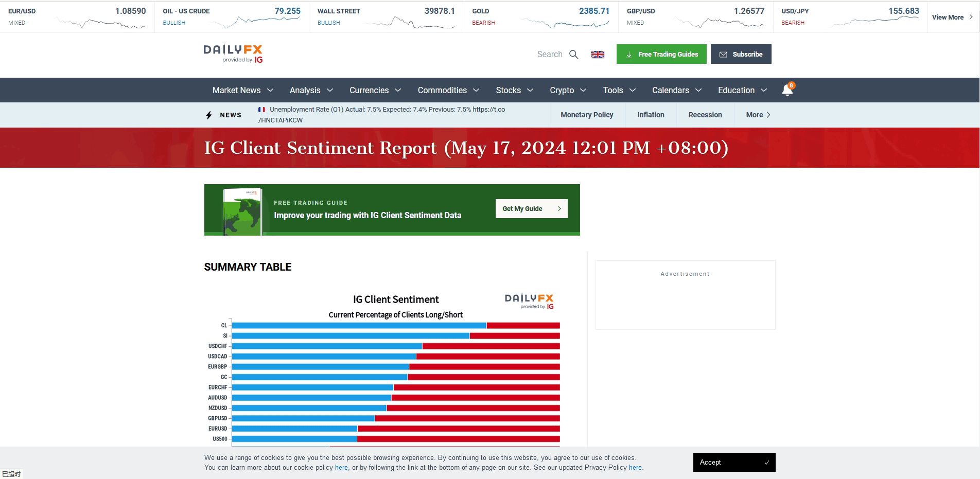
Task: Open View More tickers link
Action: coord(952,17)
